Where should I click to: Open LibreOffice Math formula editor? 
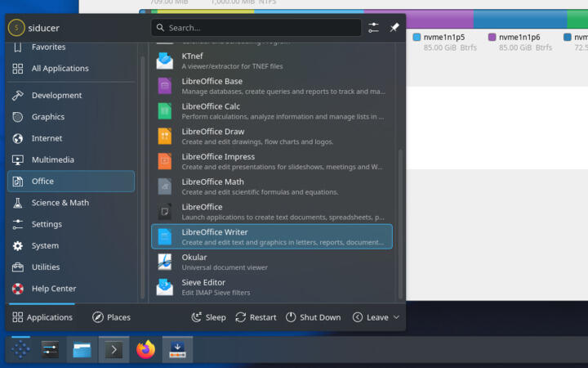(272, 186)
